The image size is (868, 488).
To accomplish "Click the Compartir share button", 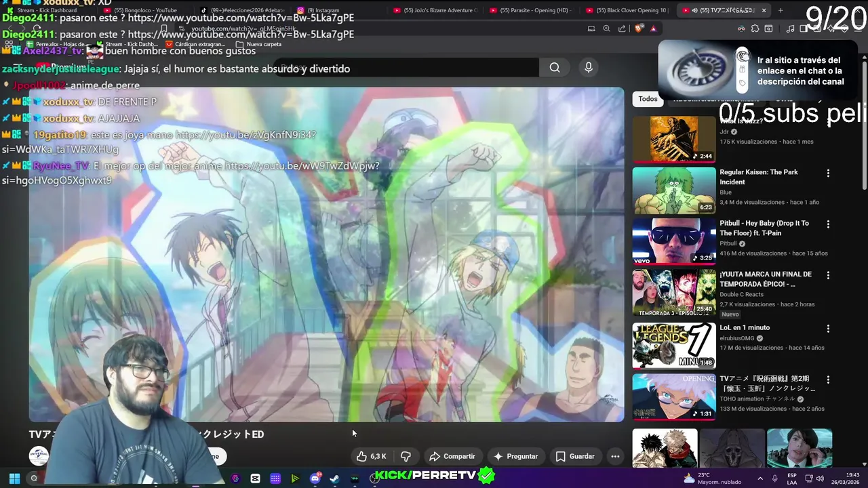I will coord(452,456).
